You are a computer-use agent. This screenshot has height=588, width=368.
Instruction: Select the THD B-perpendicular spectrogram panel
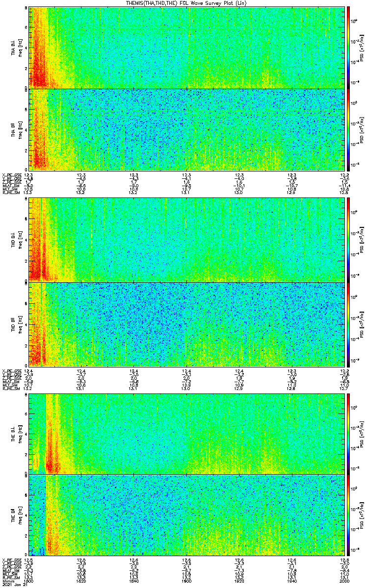186,240
